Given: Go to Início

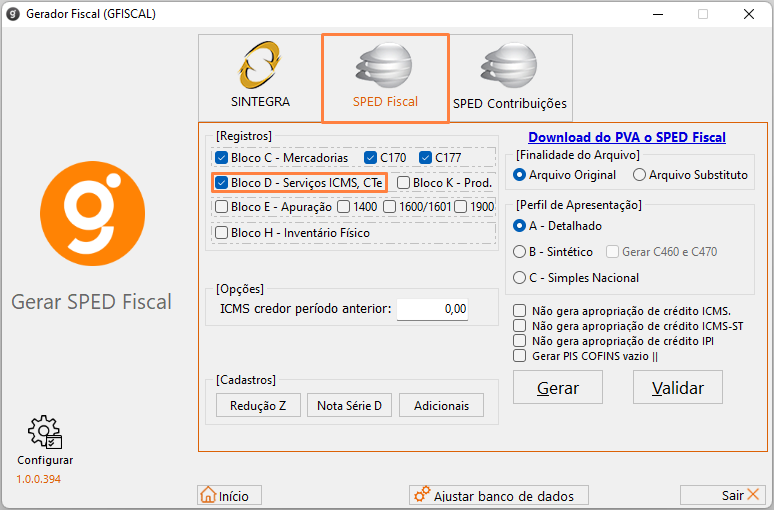Looking at the screenshot, I should 230,495.
